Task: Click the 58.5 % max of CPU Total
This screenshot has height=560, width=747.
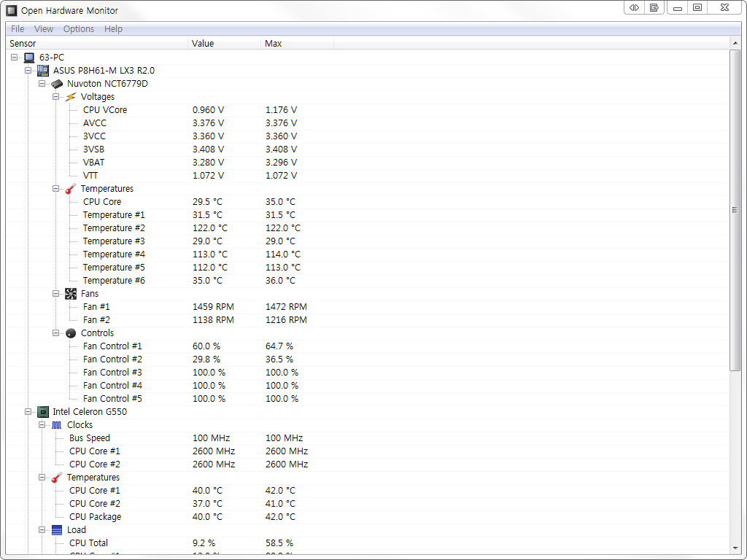Action: pyautogui.click(x=279, y=543)
